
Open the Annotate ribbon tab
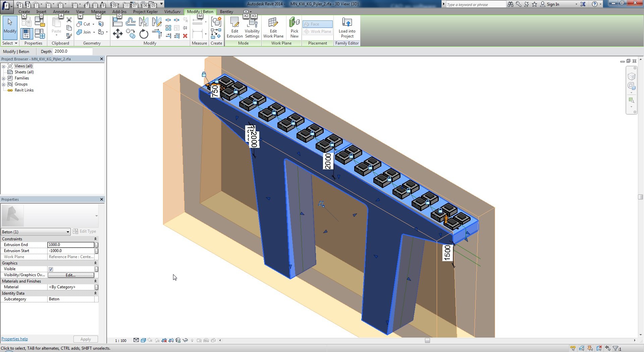click(x=61, y=12)
